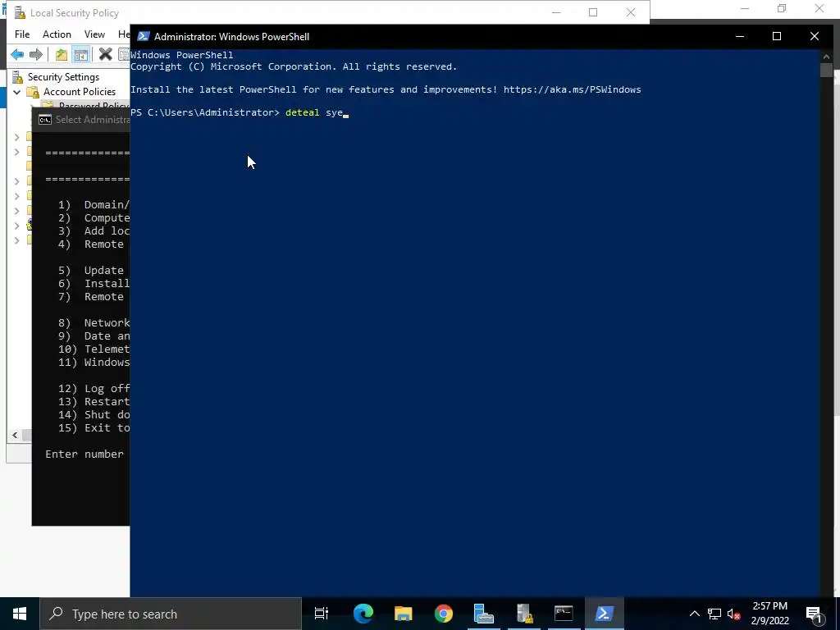Click the 'Select Administra' Command Prompt title
840x630 pixels.
(x=93, y=120)
